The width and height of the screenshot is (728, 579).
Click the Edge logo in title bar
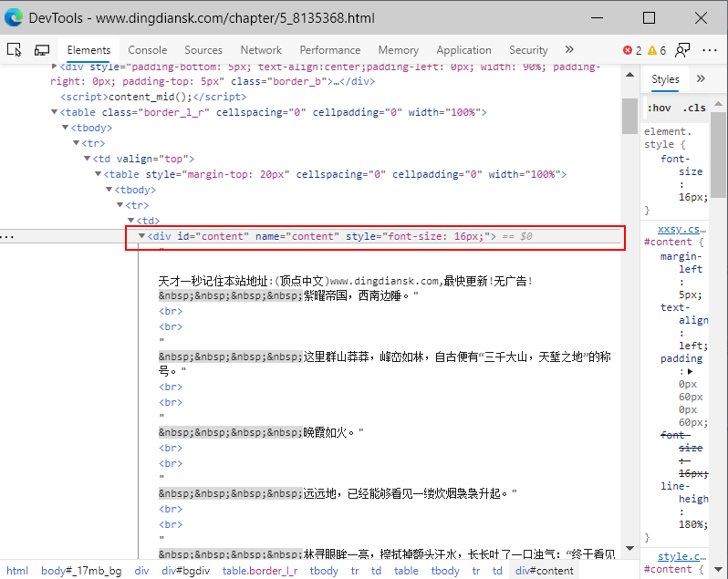click(x=14, y=17)
